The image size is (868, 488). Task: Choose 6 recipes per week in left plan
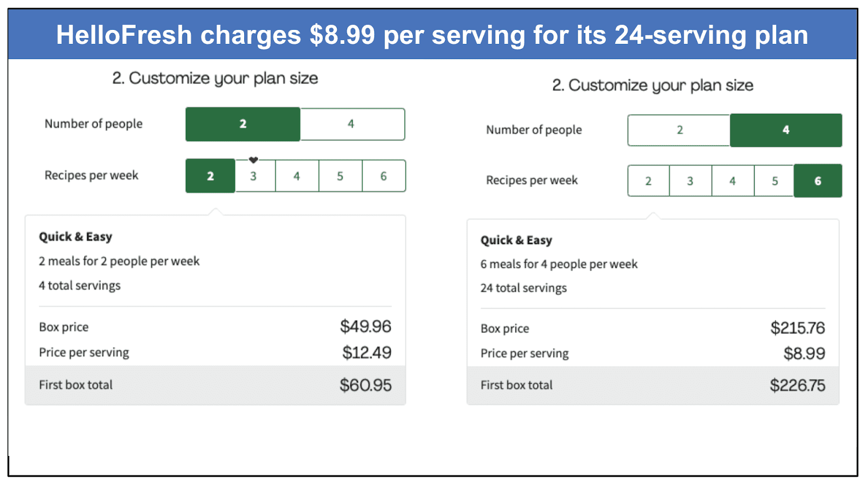pyautogui.click(x=384, y=176)
